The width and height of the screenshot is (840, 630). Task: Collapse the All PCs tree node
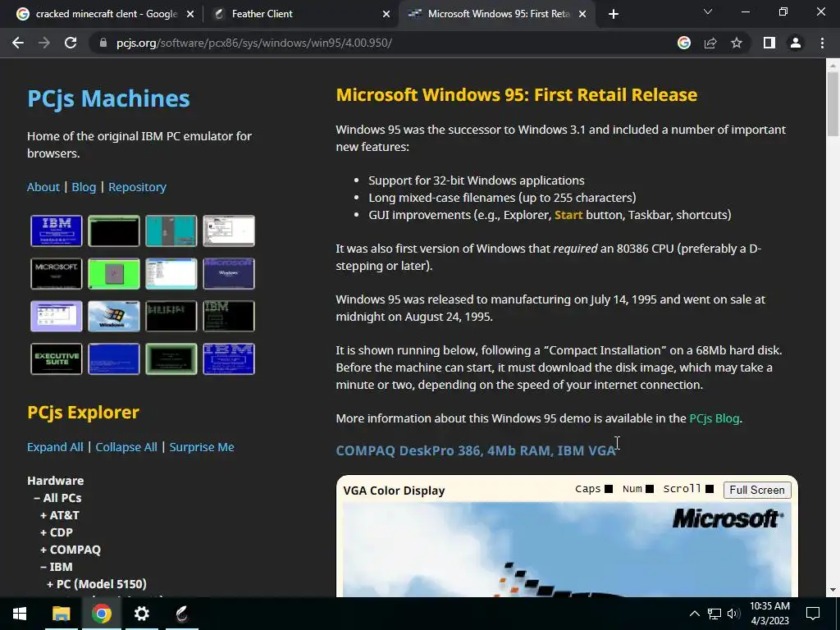pyautogui.click(x=58, y=498)
